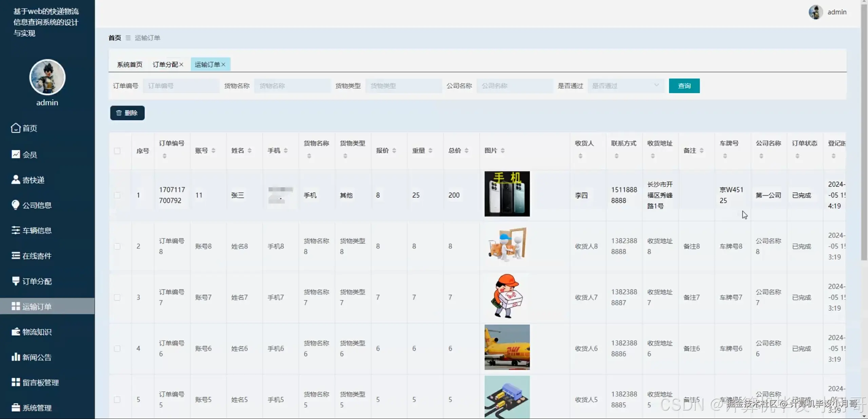Click the 新闻公告 bar chart icon
Image resolution: width=868 pixels, height=419 pixels.
coord(16,357)
